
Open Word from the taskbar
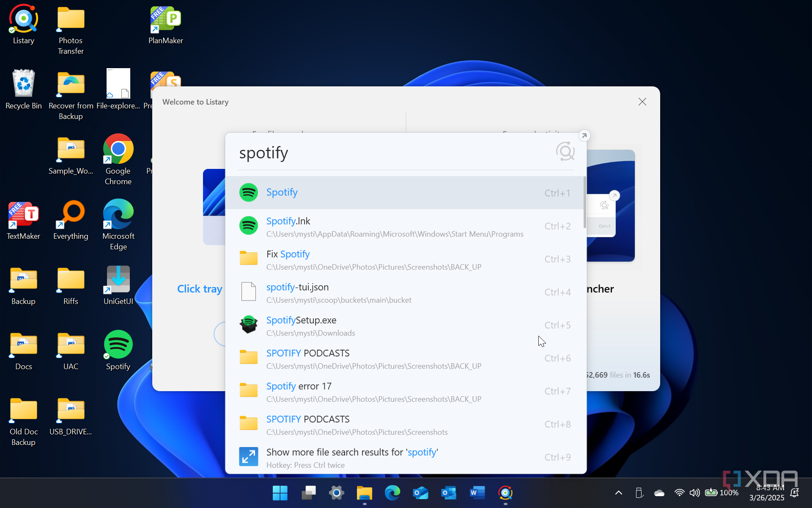tap(477, 493)
